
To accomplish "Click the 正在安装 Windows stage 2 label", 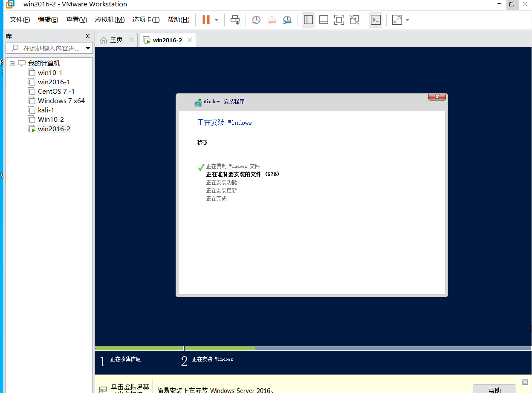I will point(213,359).
